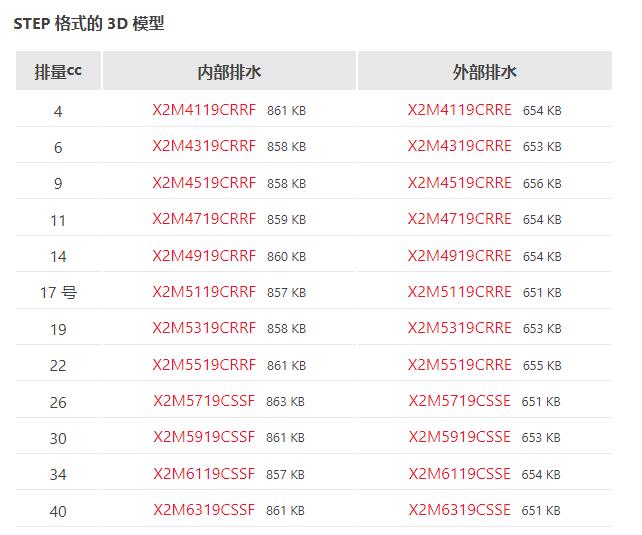Click X2M5719CSSF 863 KB link
The image size is (642, 535).
204,401
